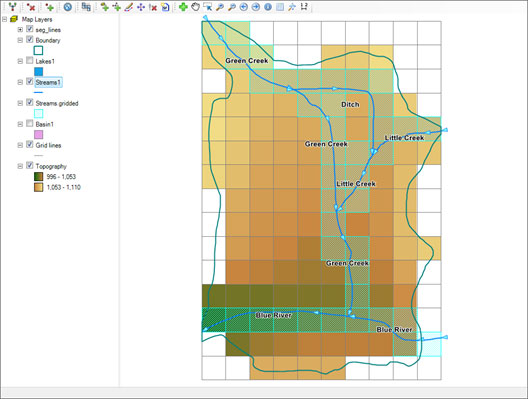
Task: Click the pin locate tool icon
Action: click(292, 7)
